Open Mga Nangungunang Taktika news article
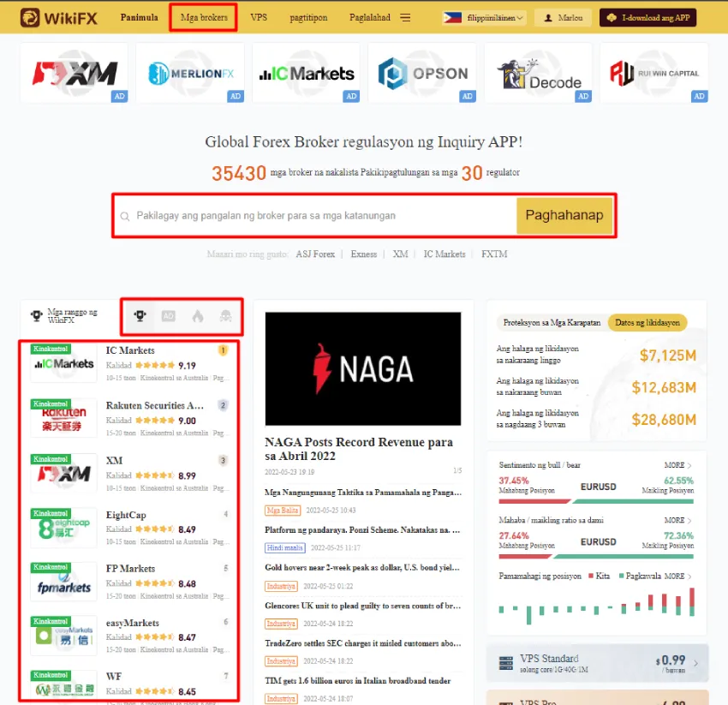The height and width of the screenshot is (705, 728). (363, 493)
